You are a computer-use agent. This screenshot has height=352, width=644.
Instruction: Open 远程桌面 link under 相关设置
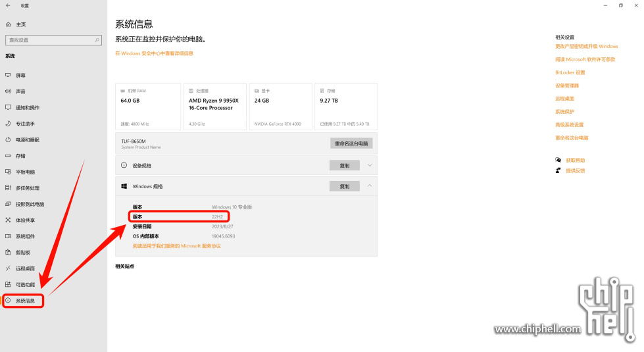[564, 99]
